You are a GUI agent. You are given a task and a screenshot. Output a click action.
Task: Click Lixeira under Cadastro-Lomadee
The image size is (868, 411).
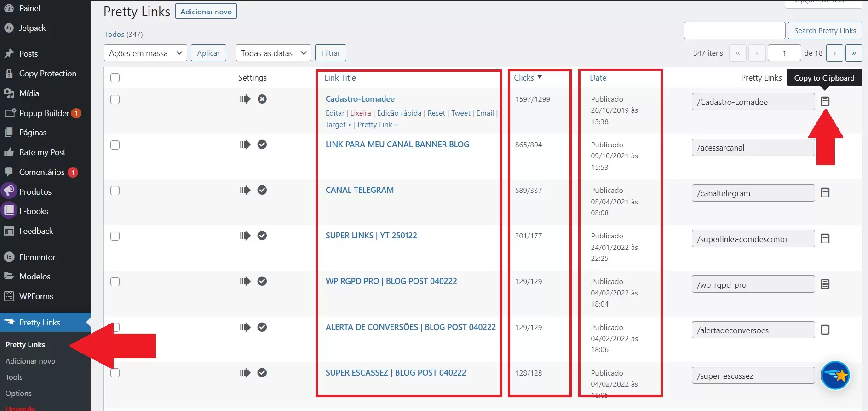(x=361, y=113)
